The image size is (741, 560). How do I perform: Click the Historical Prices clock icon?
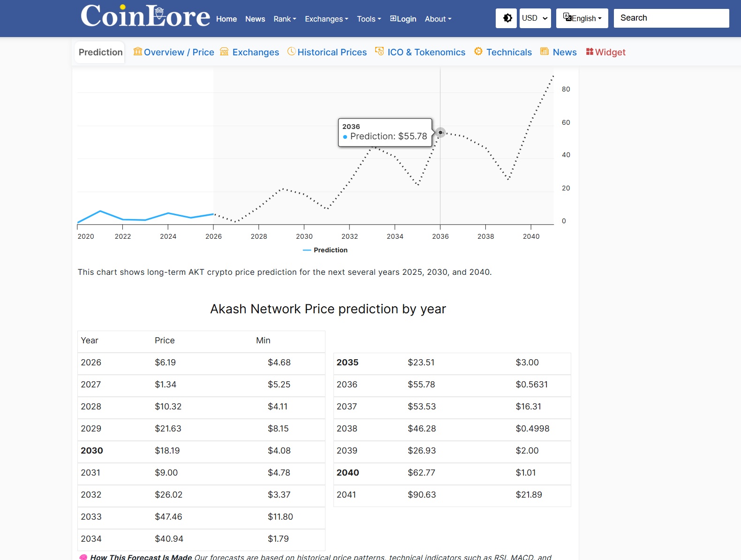(291, 51)
